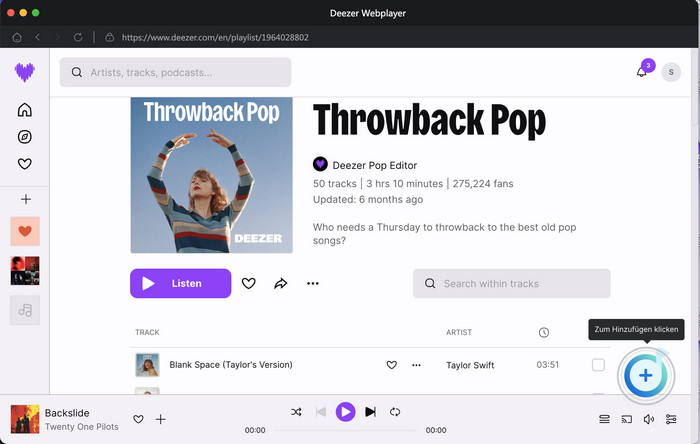Image resolution: width=700 pixels, height=444 pixels.
Task: Toggle shuffle in the player bar
Action: click(296, 412)
